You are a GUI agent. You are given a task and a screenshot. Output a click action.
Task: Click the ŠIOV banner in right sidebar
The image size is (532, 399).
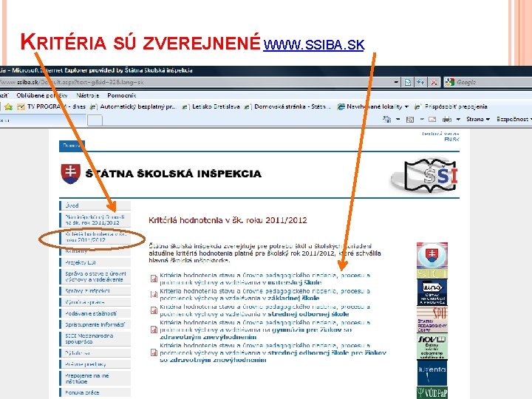432,347
